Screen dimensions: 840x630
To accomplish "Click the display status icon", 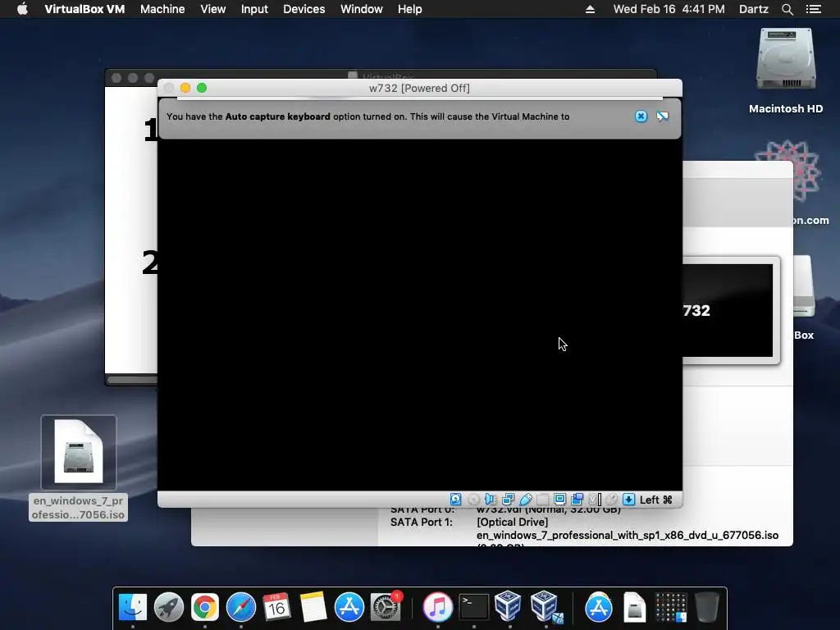I will tap(559, 500).
